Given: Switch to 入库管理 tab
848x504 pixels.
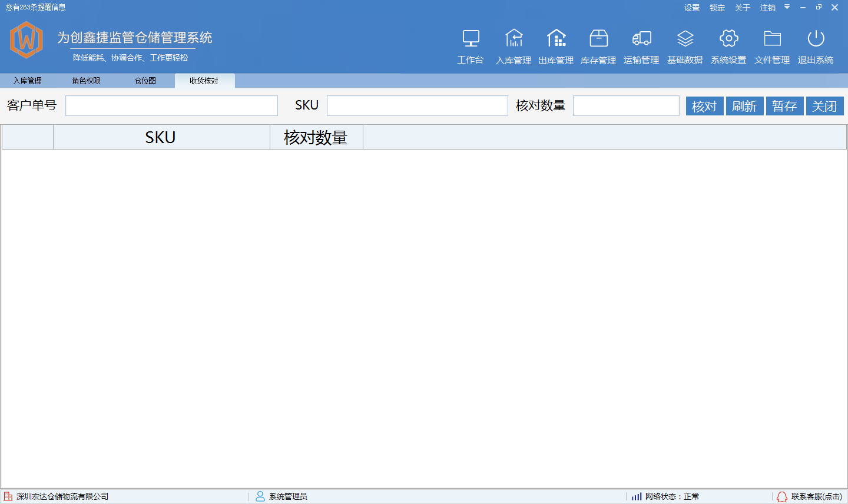Looking at the screenshot, I should tap(28, 81).
